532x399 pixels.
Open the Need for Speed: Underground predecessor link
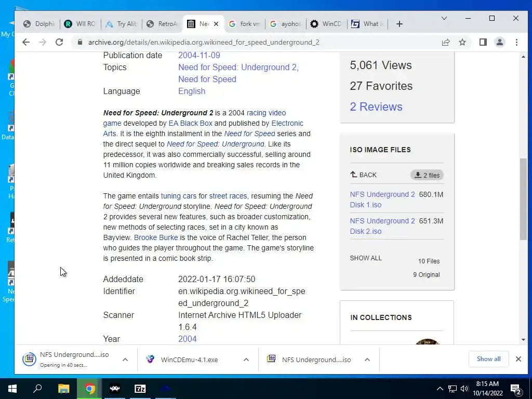[216, 144]
